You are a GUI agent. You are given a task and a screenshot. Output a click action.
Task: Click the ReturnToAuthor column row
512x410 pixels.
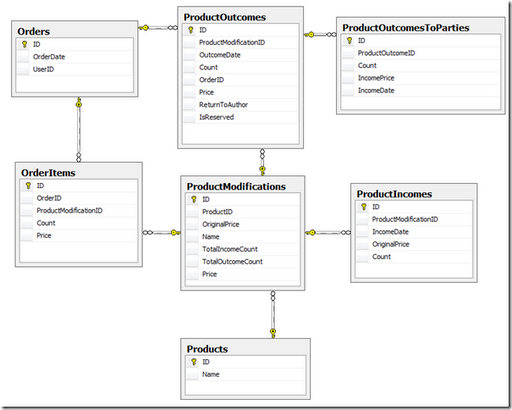pyautogui.click(x=240, y=105)
